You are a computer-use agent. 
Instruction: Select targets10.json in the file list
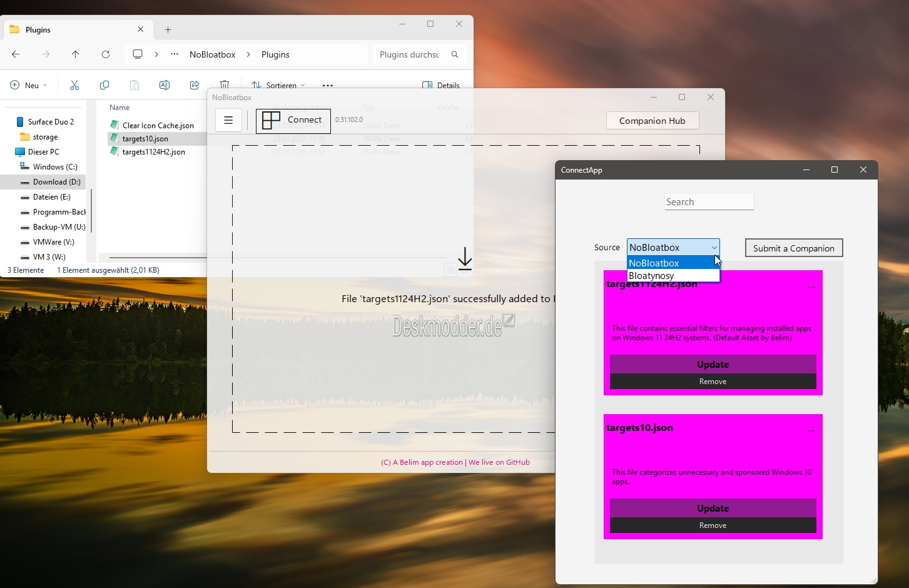click(145, 139)
